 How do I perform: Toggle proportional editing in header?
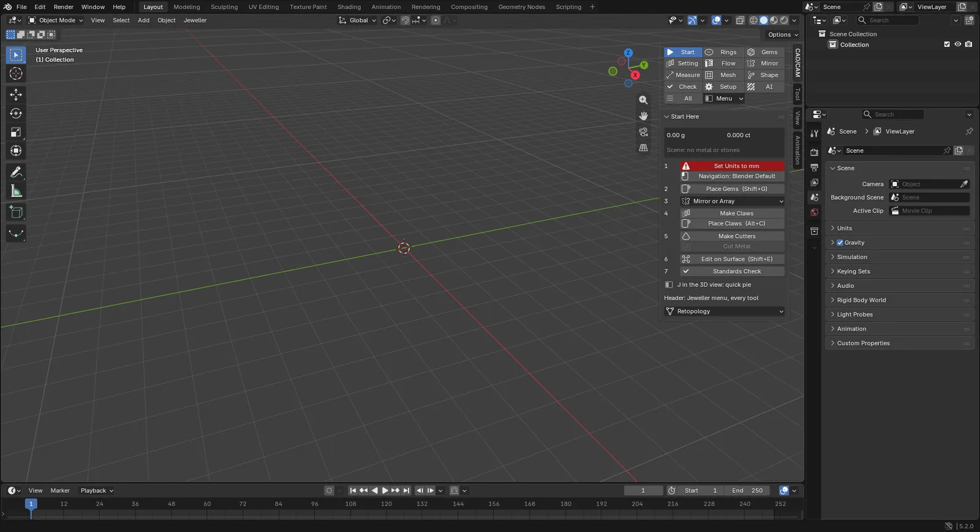coord(435,20)
